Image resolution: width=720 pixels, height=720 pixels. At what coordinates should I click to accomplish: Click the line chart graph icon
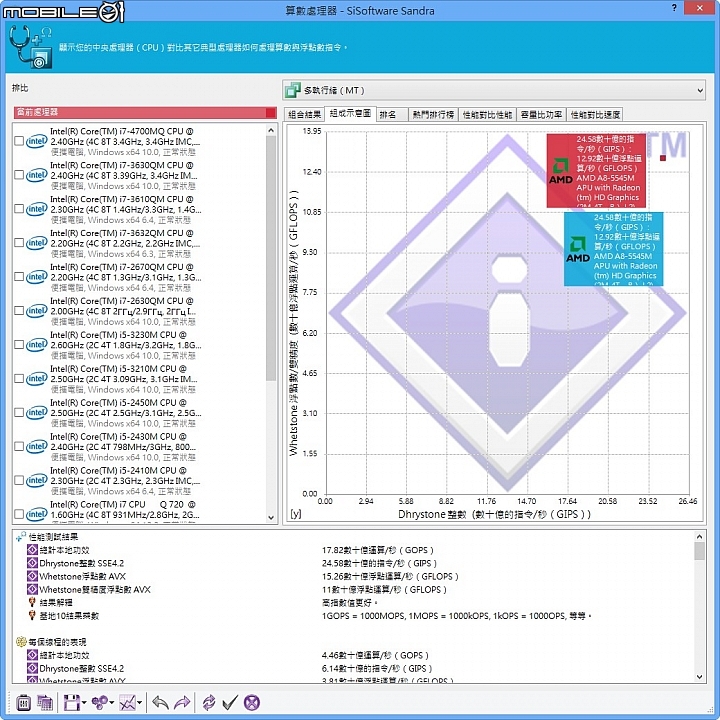pos(127,703)
